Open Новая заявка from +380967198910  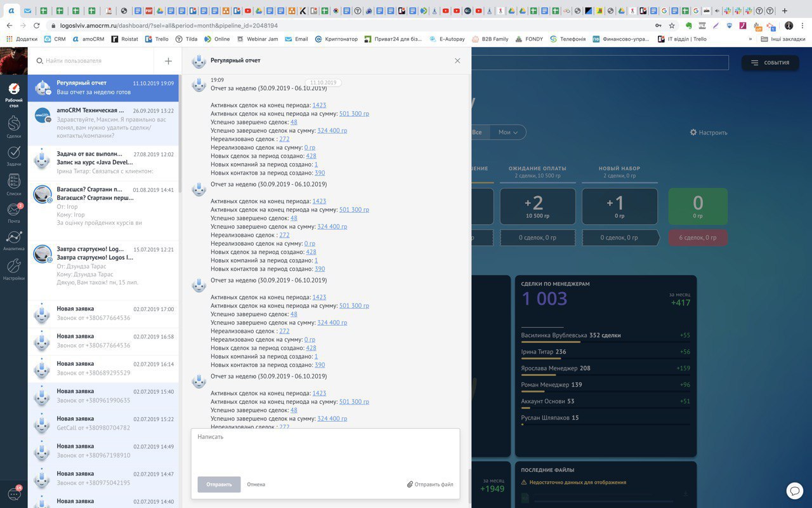(x=103, y=450)
